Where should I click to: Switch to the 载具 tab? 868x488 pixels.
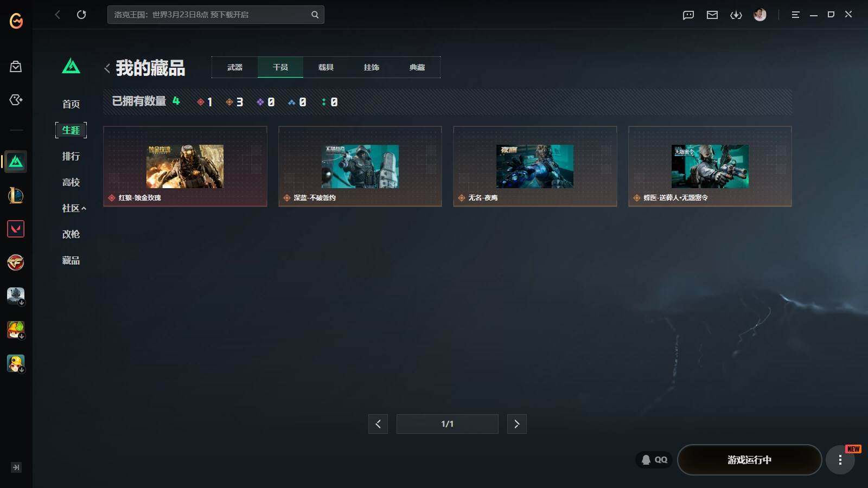(326, 67)
